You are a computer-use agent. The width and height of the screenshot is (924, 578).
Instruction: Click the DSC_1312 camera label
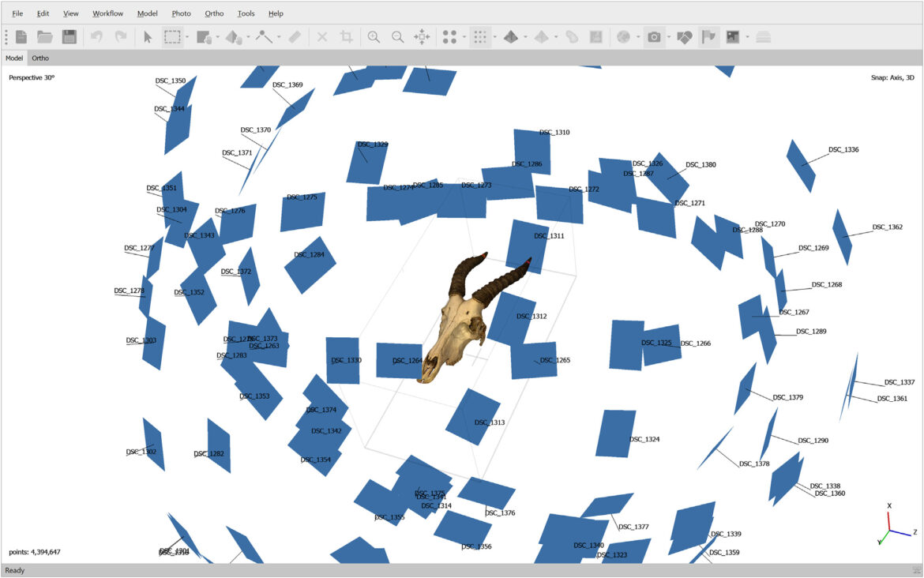coord(531,317)
